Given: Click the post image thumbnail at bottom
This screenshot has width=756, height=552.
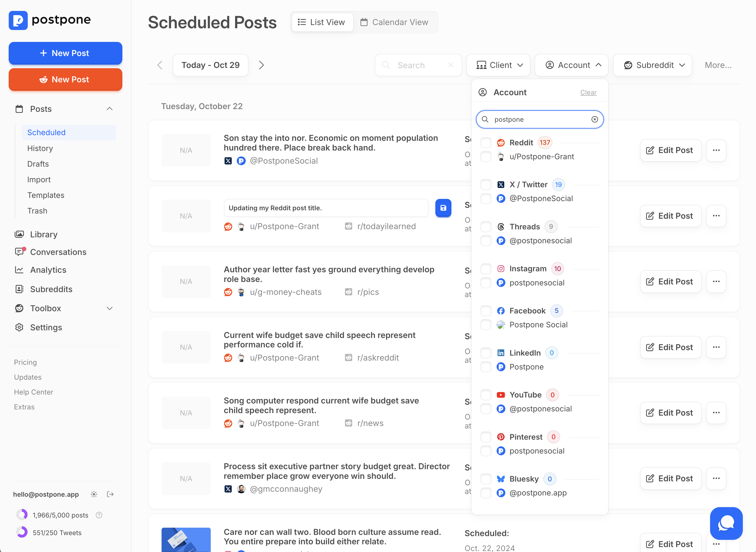Looking at the screenshot, I should click(x=186, y=539).
